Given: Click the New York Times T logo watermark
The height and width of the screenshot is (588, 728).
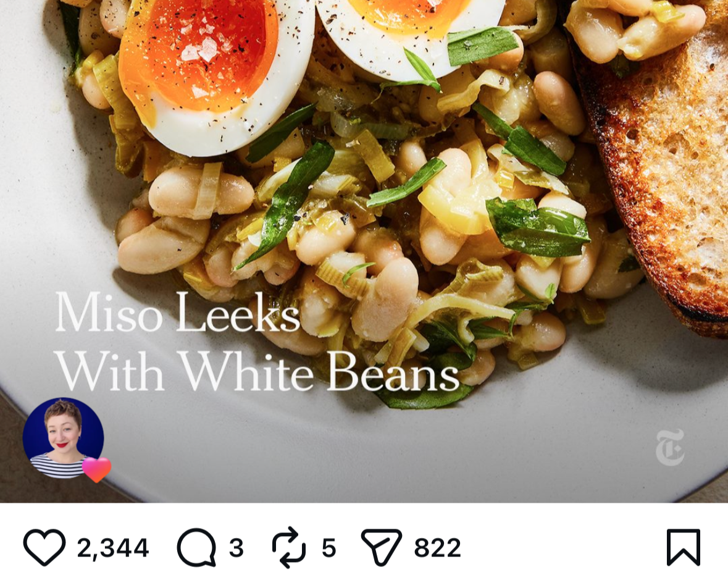Looking at the screenshot, I should [x=670, y=448].
